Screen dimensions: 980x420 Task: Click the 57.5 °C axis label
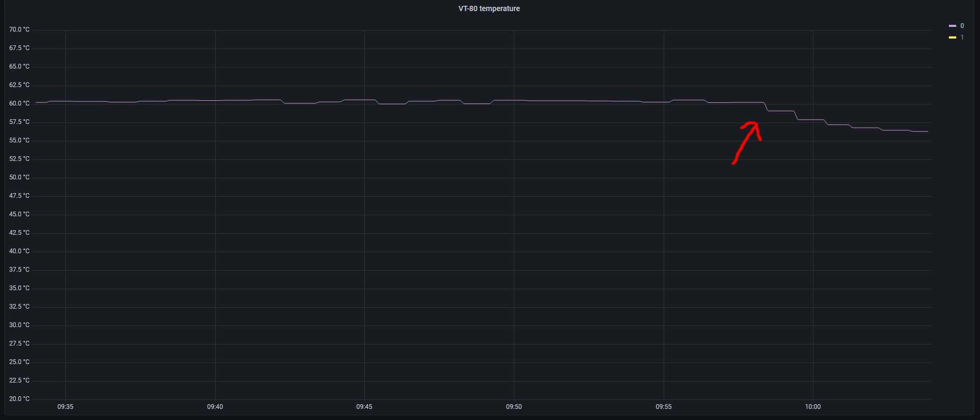coord(20,122)
